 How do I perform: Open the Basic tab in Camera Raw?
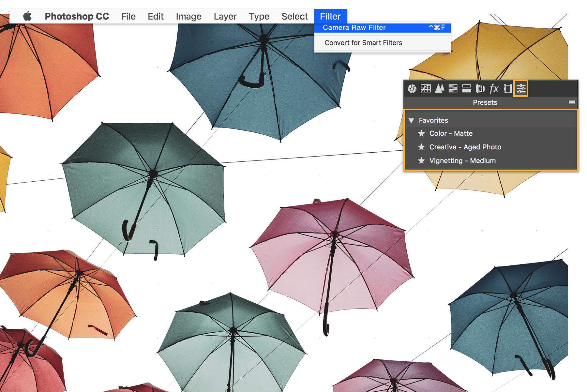point(412,88)
